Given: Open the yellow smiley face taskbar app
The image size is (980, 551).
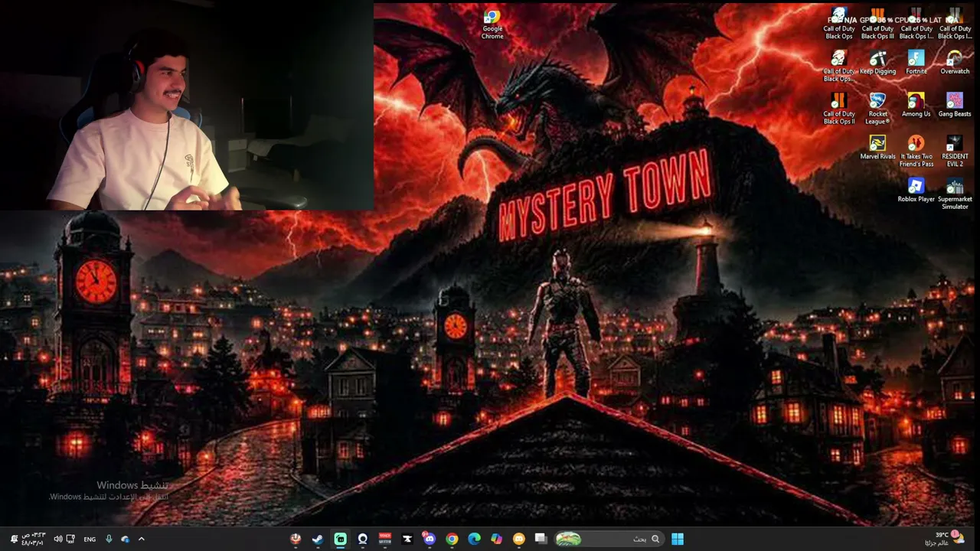Looking at the screenshot, I should click(x=518, y=539).
